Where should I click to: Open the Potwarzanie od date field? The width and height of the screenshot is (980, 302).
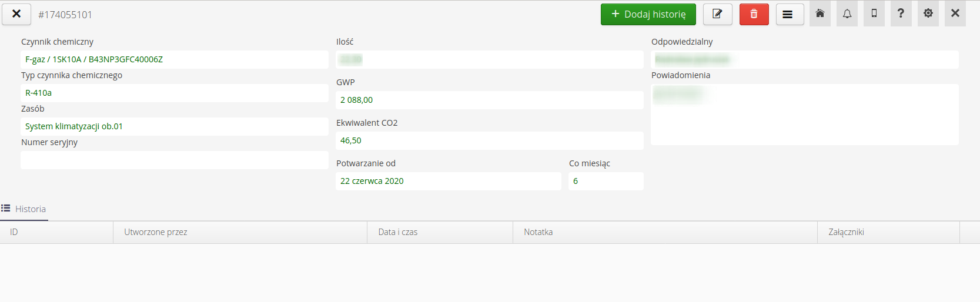tap(448, 181)
